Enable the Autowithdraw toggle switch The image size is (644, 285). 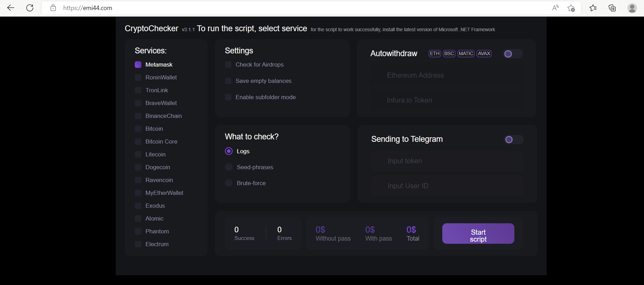point(513,54)
